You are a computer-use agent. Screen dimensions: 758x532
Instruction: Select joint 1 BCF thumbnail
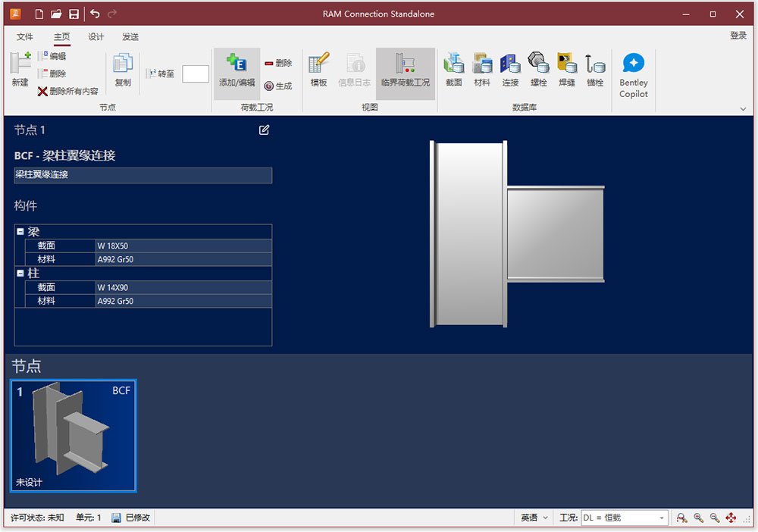pyautogui.click(x=74, y=436)
